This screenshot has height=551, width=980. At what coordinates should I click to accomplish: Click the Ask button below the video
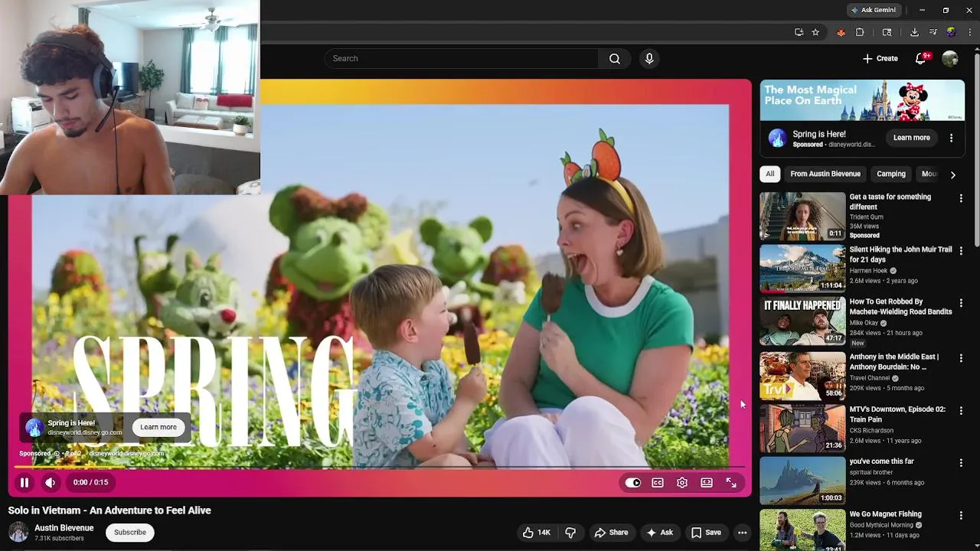659,533
